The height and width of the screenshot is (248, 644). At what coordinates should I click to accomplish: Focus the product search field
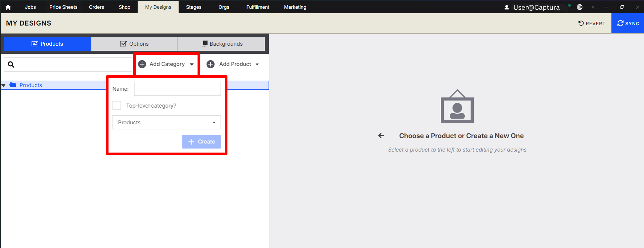click(68, 65)
